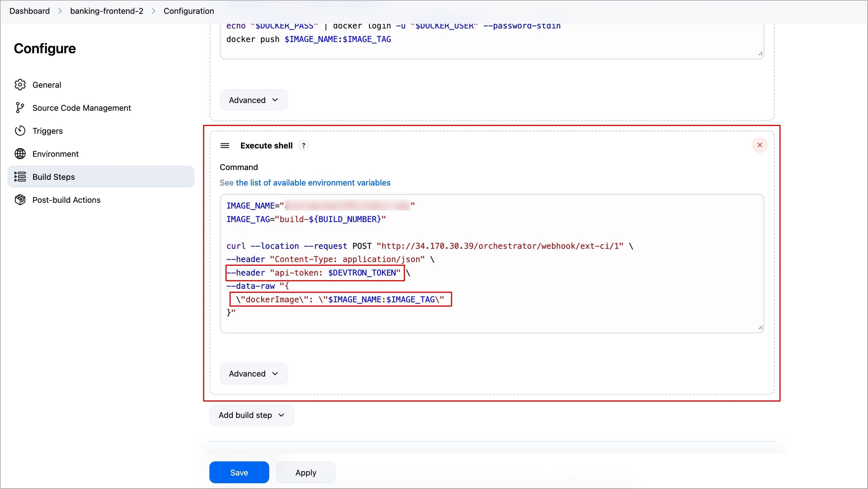This screenshot has height=489, width=868.
Task: Click the Source Code Management branch icon
Action: pyautogui.click(x=20, y=108)
